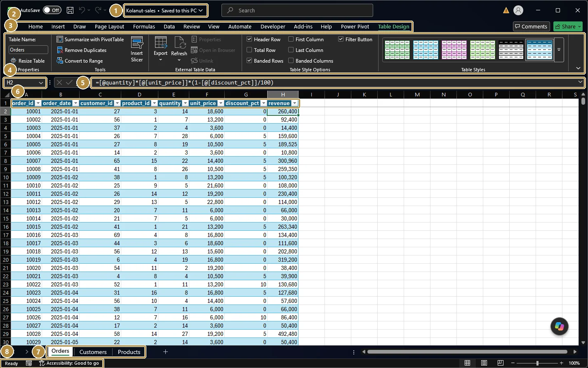Open the Copilot floating button
This screenshot has height=368, width=588.
click(x=560, y=326)
